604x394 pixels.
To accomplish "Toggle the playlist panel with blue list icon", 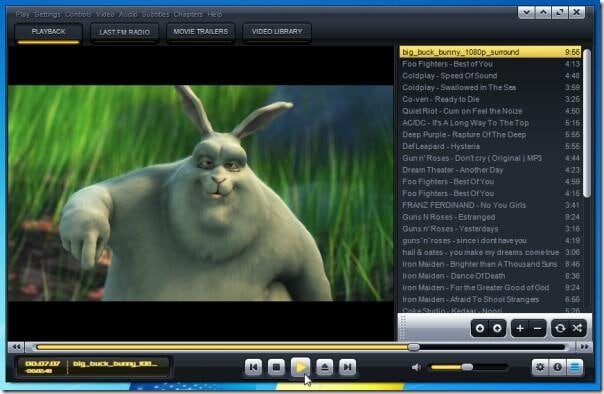I will tap(575, 367).
